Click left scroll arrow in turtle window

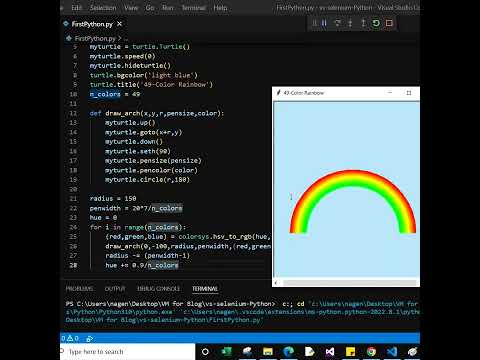[x=276, y=283]
